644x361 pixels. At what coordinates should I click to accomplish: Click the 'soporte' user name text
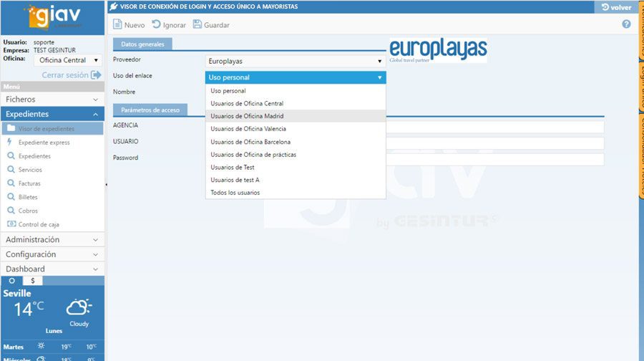coord(44,42)
